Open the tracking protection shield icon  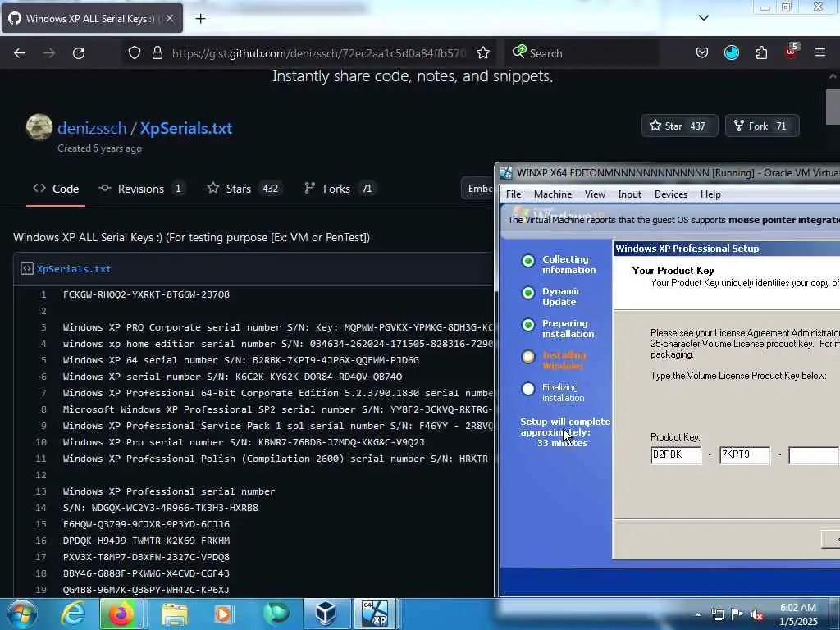(x=135, y=52)
